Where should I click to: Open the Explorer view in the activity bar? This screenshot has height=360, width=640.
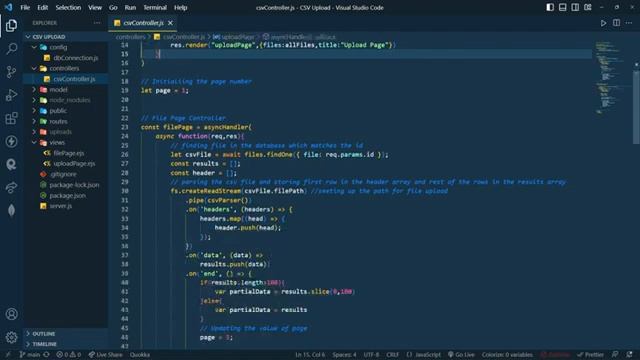tap(11, 25)
